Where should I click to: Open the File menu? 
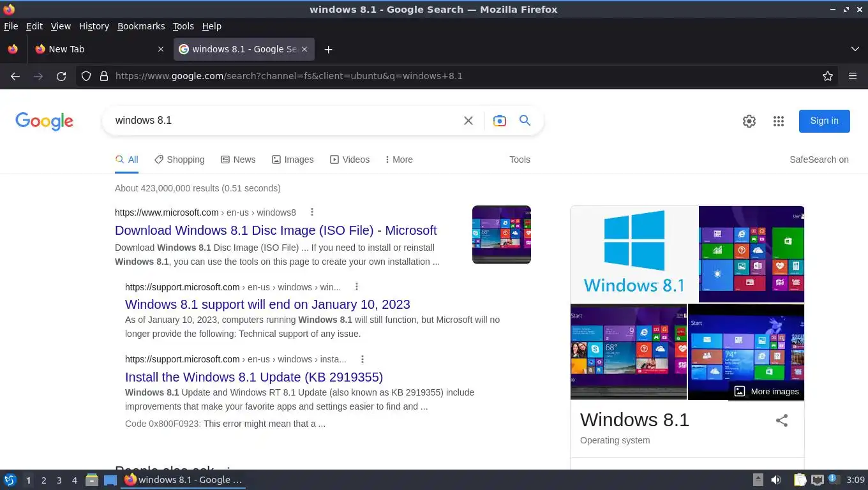coord(11,26)
